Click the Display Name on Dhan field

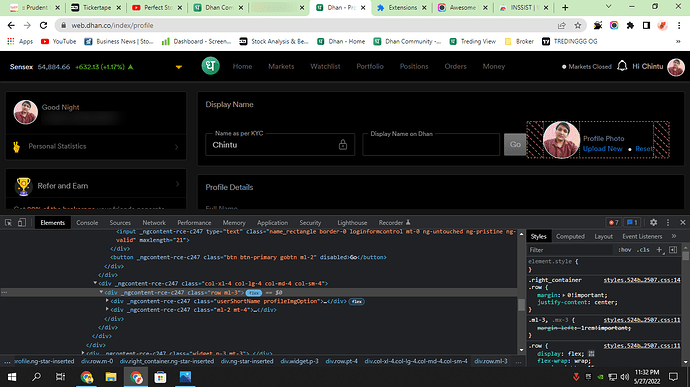coord(431,144)
